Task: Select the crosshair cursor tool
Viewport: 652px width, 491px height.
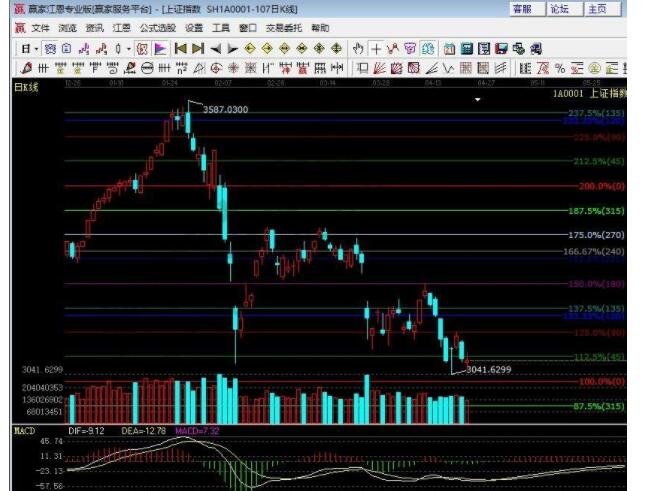Action: [x=376, y=48]
